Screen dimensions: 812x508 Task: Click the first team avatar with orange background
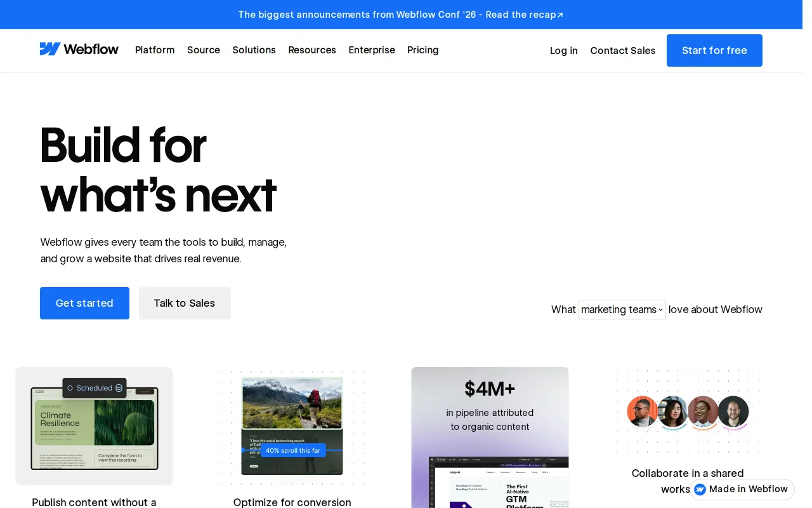[x=643, y=411]
